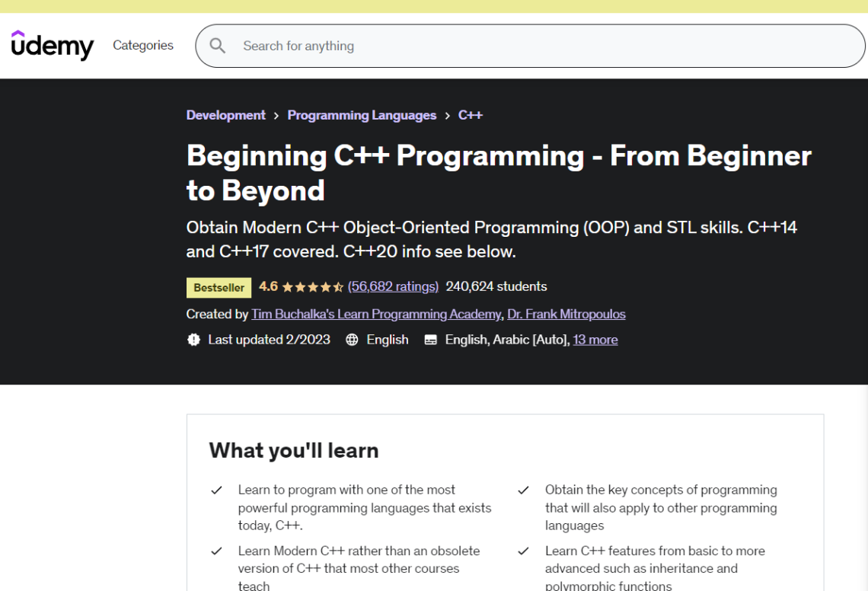The width and height of the screenshot is (868, 591).
Task: Open the 56,682 ratings link
Action: tap(393, 286)
